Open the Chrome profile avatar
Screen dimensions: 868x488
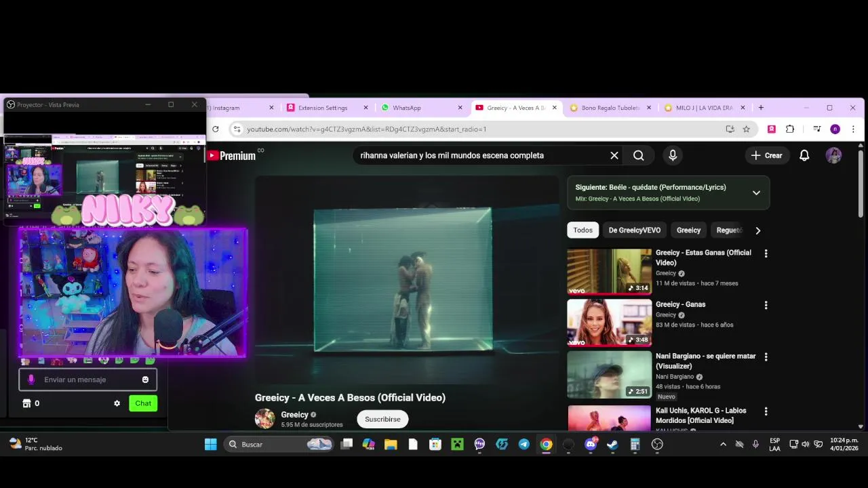[x=835, y=129]
